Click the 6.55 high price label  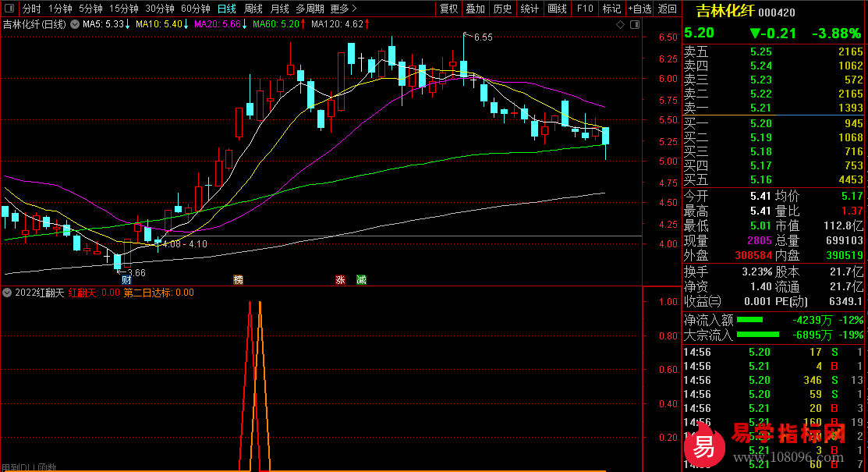tap(484, 37)
